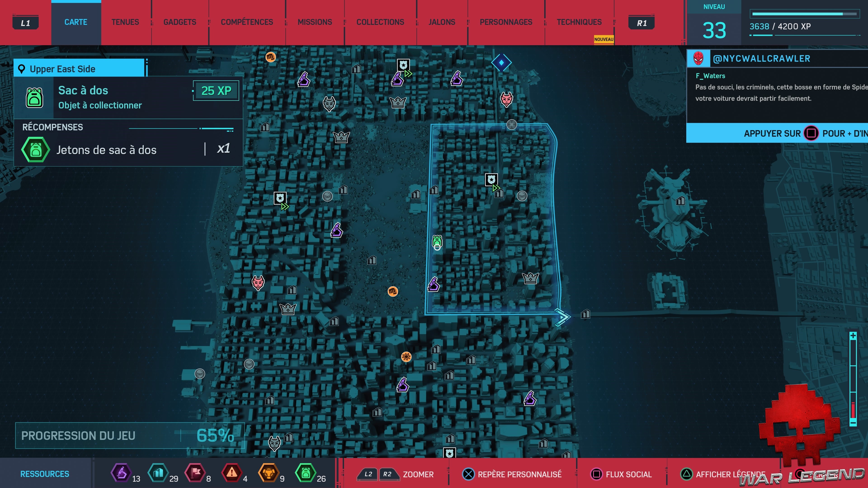This screenshot has height=488, width=868.
Task: Click the landmark icon on the island
Action: pos(680,201)
